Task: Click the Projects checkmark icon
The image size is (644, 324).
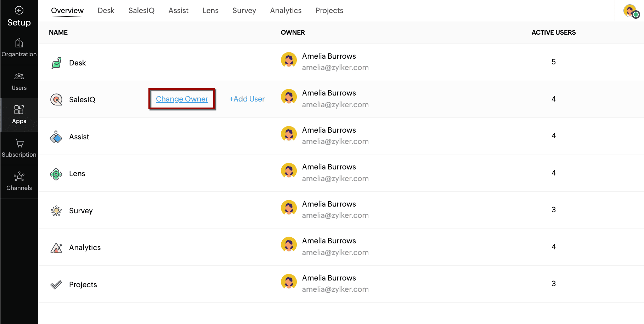Action: point(56,285)
